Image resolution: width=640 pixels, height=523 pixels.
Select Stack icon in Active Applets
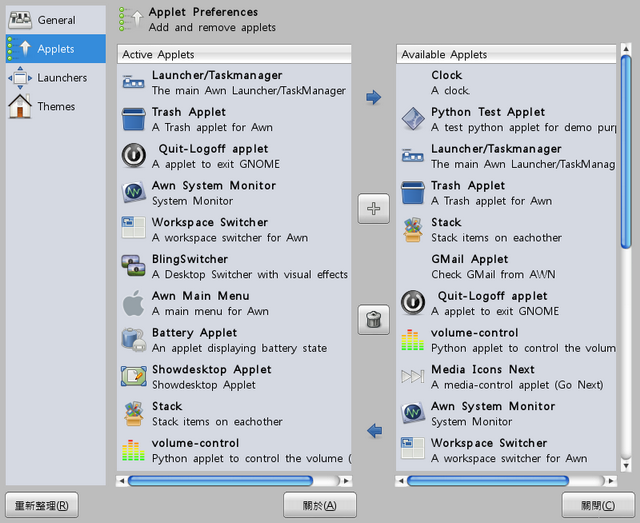click(133, 414)
